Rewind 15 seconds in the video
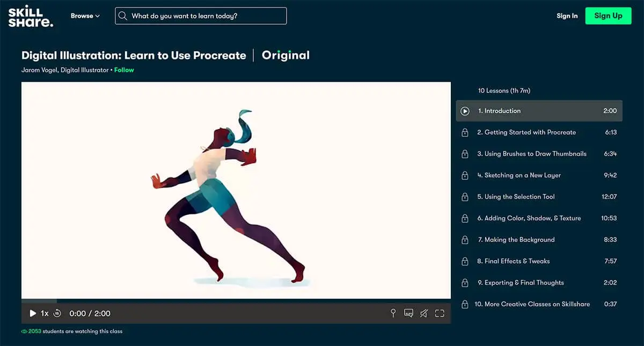 click(x=57, y=313)
